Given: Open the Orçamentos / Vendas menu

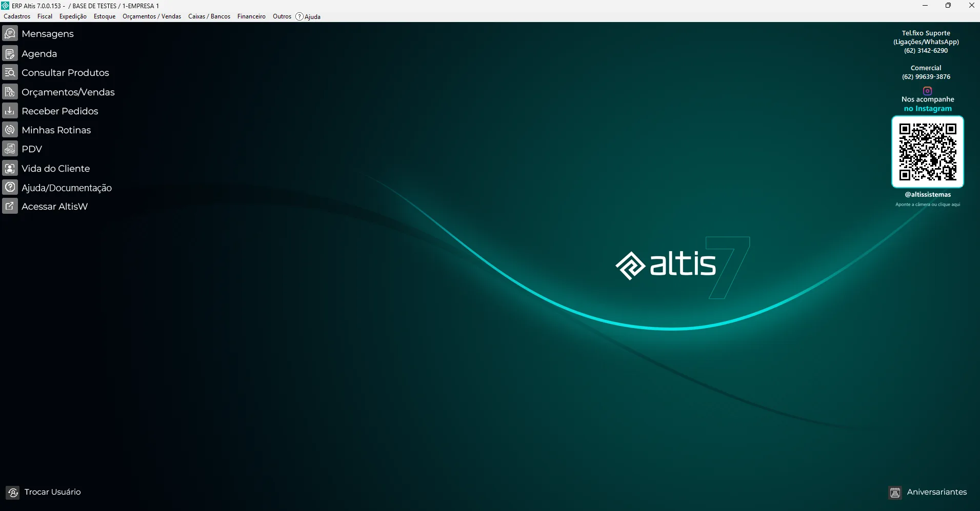Looking at the screenshot, I should pyautogui.click(x=152, y=16).
